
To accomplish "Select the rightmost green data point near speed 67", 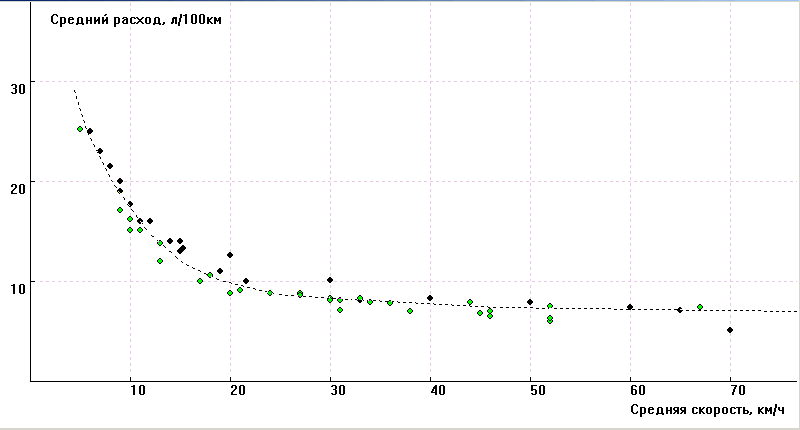I will click(700, 307).
